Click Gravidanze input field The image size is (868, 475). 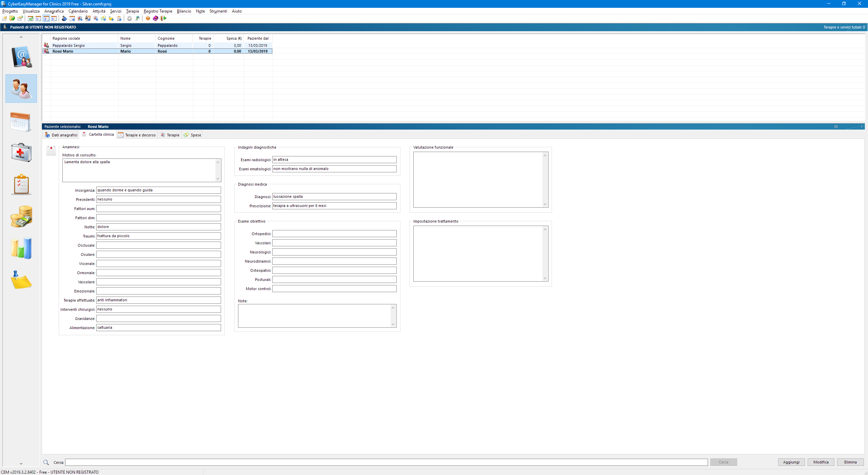pos(158,319)
